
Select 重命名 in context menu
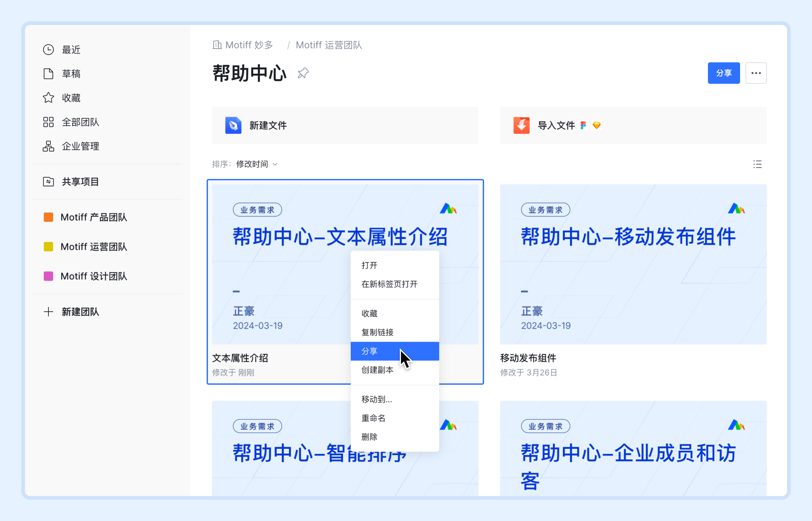tap(395, 418)
